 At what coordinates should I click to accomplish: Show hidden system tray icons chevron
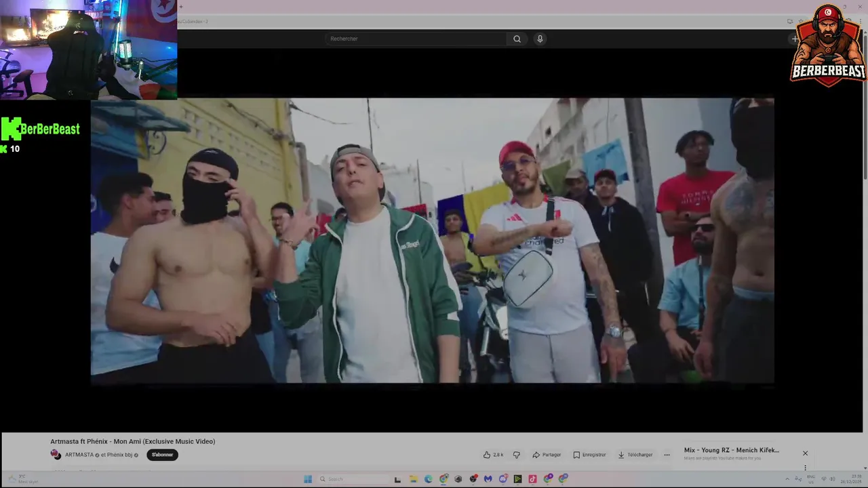tap(787, 479)
